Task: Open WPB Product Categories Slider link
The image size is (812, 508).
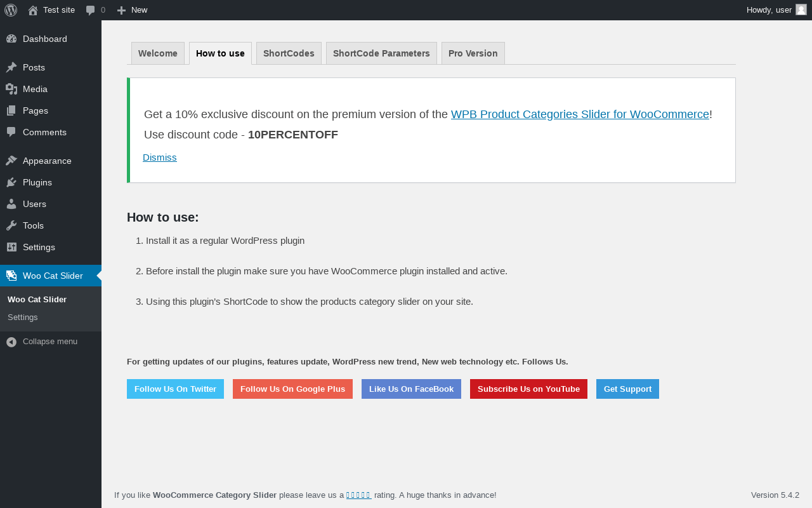Action: (x=580, y=114)
